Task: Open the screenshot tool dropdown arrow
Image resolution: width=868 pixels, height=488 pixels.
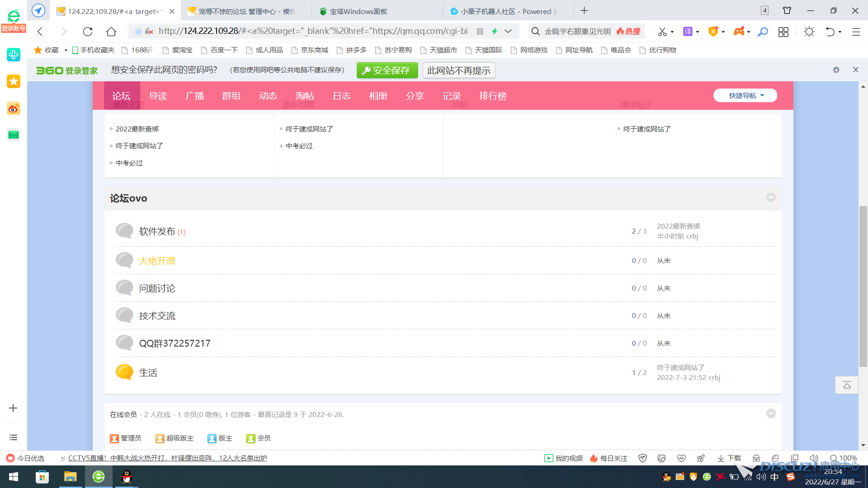Action: click(672, 32)
